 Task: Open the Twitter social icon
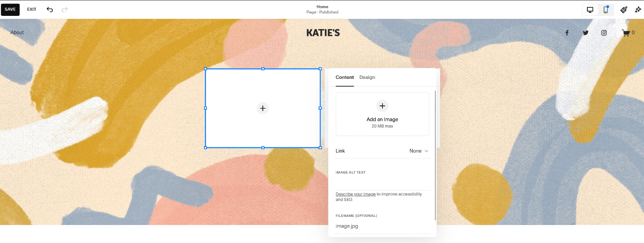click(585, 33)
